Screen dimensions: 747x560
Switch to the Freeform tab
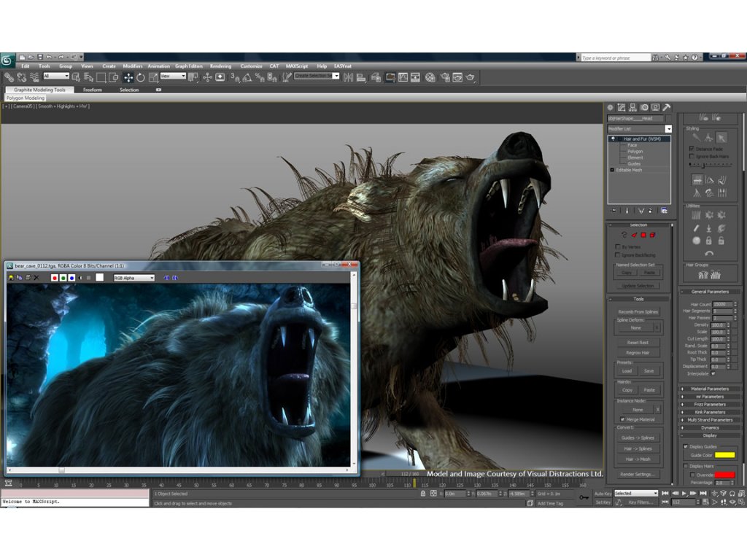tap(93, 90)
